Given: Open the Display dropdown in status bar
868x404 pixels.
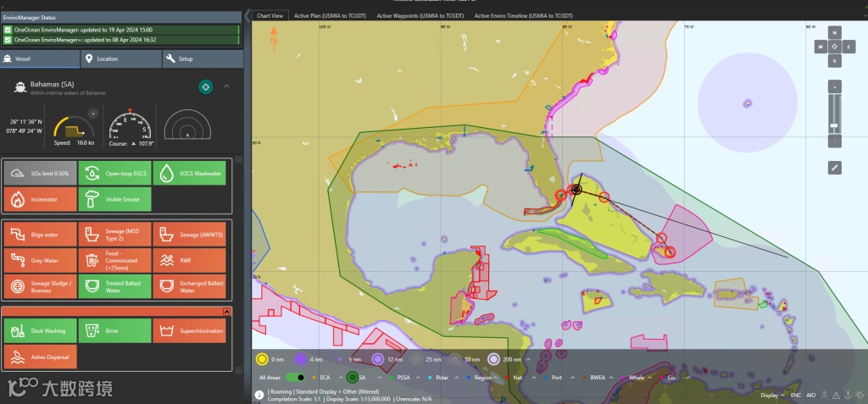Looking at the screenshot, I should (771, 395).
